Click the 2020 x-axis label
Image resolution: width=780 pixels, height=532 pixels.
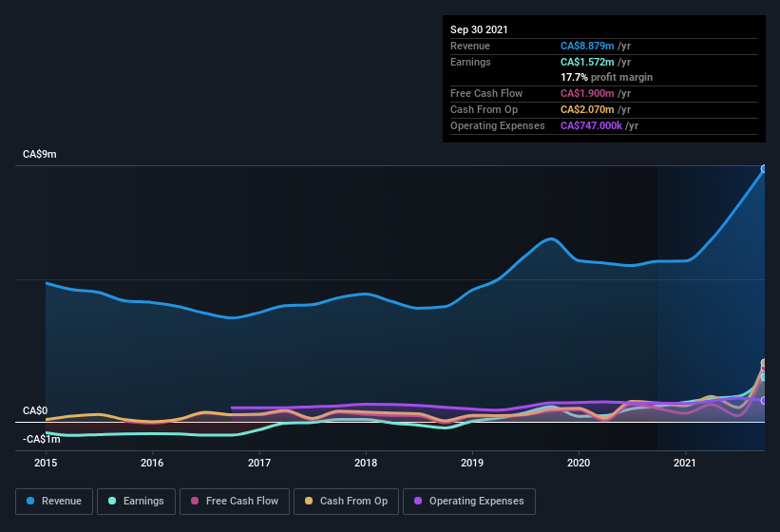(579, 463)
